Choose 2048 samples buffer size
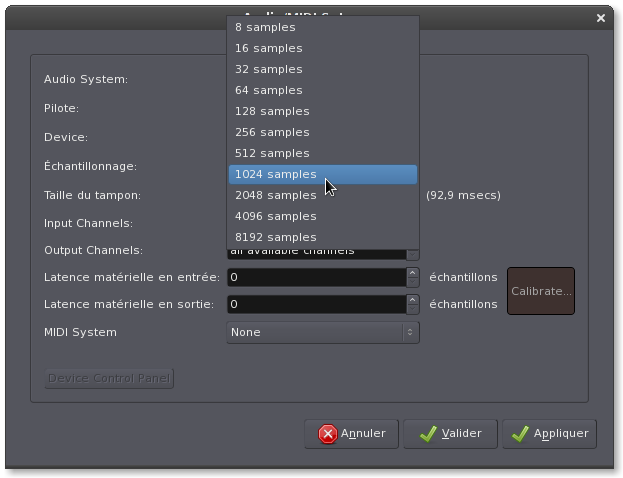 (275, 195)
